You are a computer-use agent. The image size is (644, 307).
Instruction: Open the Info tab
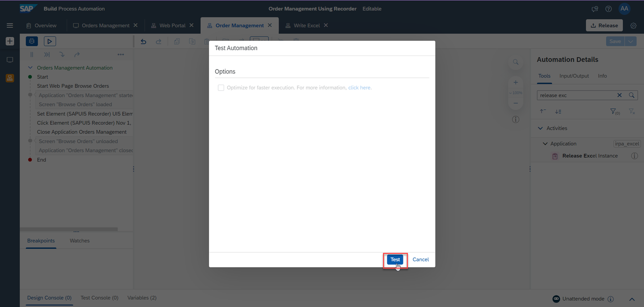pyautogui.click(x=602, y=76)
